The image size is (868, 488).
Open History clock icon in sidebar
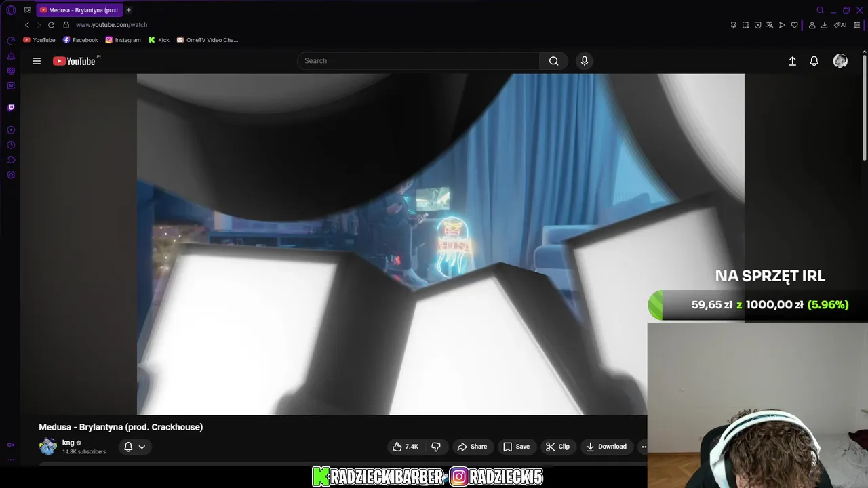11,145
